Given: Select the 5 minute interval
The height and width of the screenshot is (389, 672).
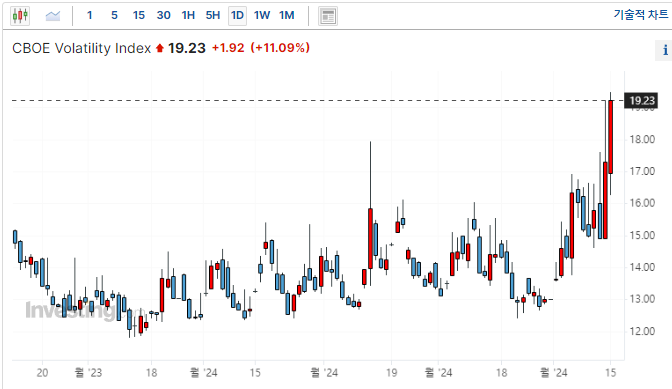Looking at the screenshot, I should 114,15.
